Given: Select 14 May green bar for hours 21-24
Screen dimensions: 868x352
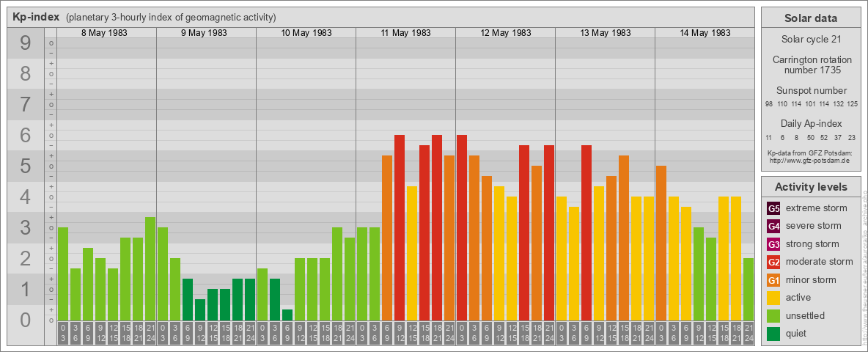Looking at the screenshot, I should tap(749, 290).
